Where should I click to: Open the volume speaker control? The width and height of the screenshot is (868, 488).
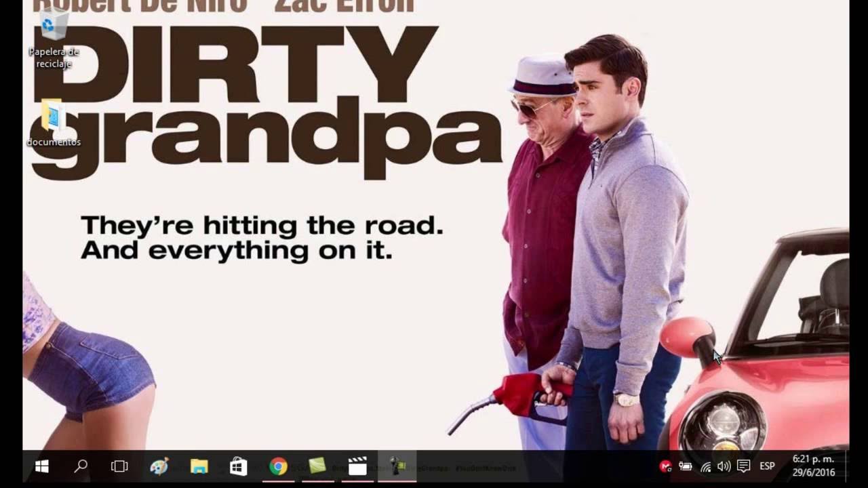pos(724,466)
